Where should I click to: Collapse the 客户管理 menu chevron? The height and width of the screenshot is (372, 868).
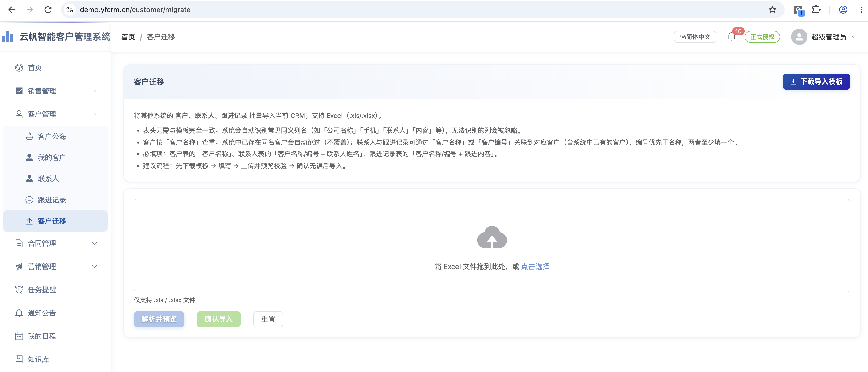[x=94, y=114]
